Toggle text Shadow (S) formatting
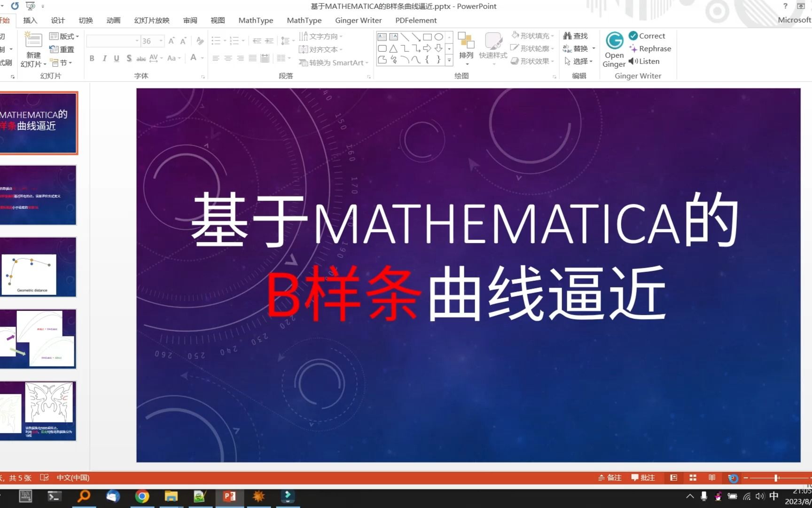This screenshot has width=812, height=508. click(129, 58)
